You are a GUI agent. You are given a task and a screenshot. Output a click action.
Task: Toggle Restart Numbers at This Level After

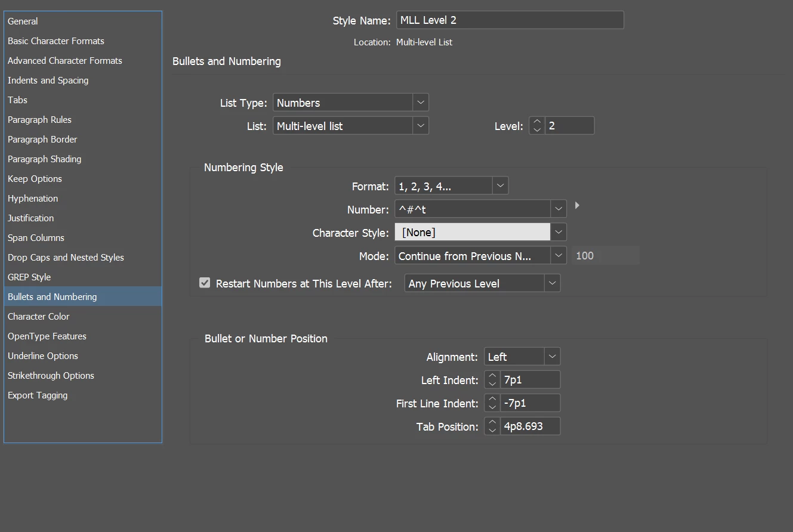tap(205, 283)
